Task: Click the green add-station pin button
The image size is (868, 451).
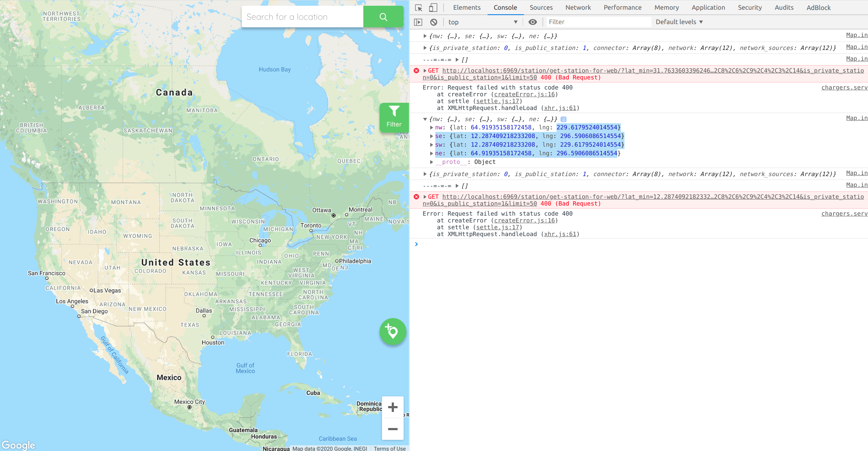Action: [392, 331]
